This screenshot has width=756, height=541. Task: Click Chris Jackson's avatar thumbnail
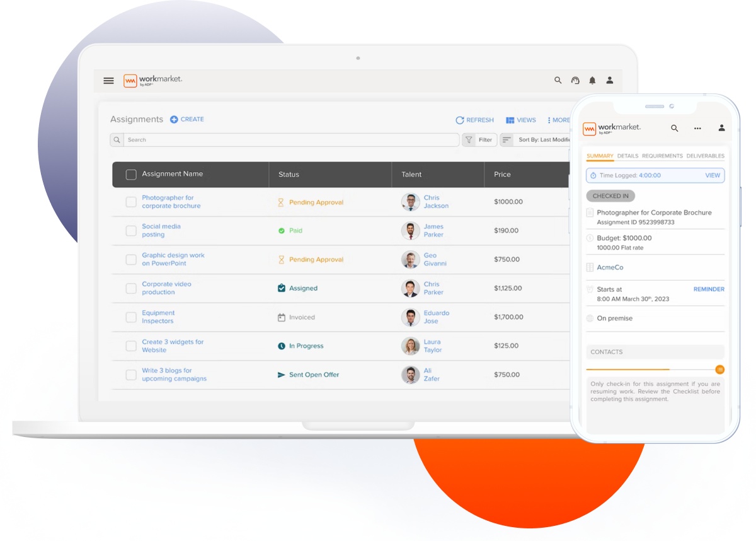tap(411, 202)
